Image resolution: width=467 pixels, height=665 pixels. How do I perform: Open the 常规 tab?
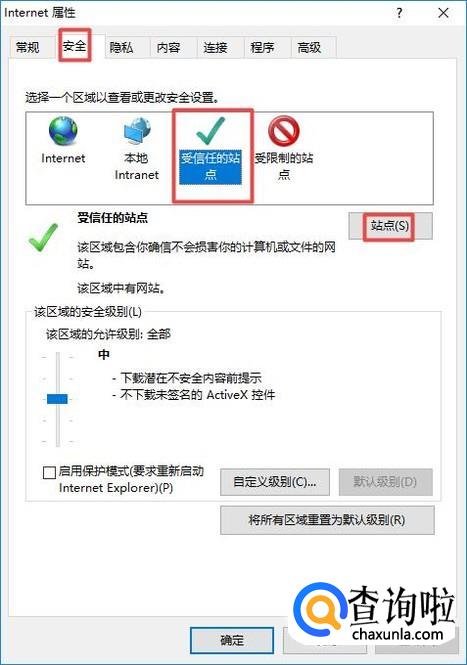coord(28,47)
